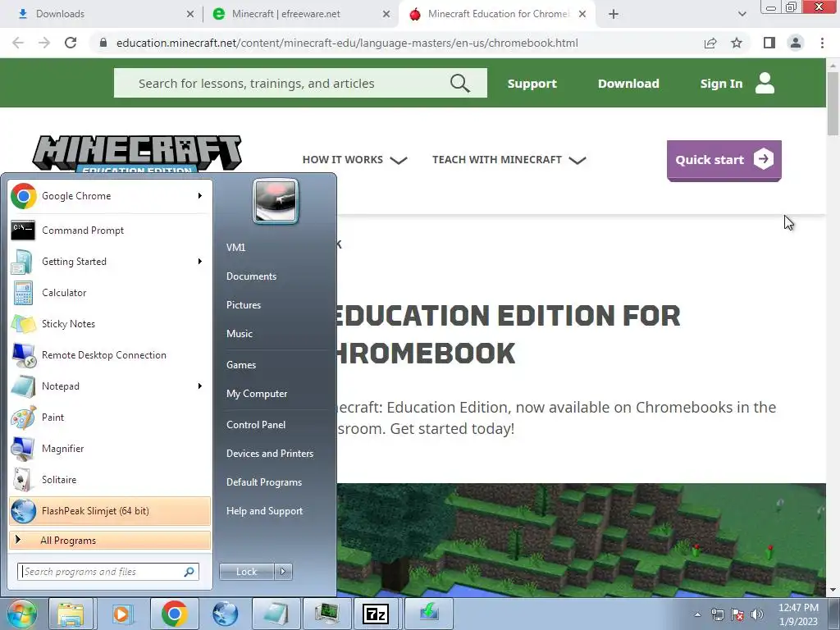Click the Minecraft Education Edition logo
This screenshot has height=630, width=840.
click(137, 153)
